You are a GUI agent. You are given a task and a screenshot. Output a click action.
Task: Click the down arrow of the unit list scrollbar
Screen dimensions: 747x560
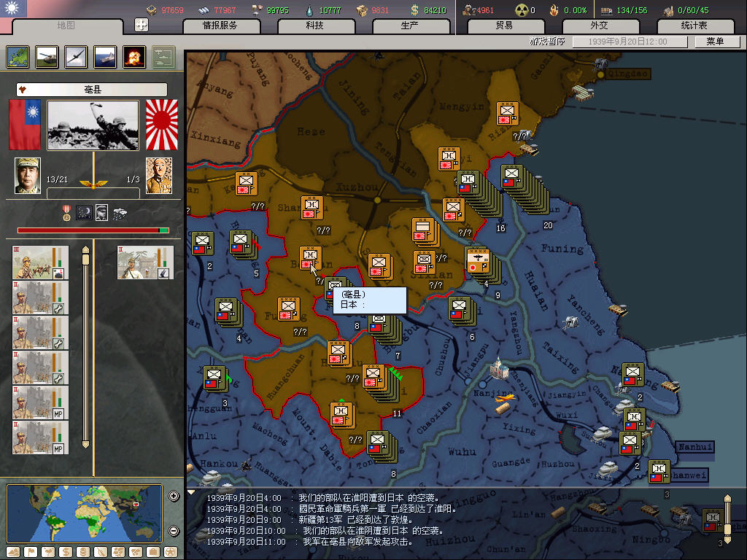(85, 443)
